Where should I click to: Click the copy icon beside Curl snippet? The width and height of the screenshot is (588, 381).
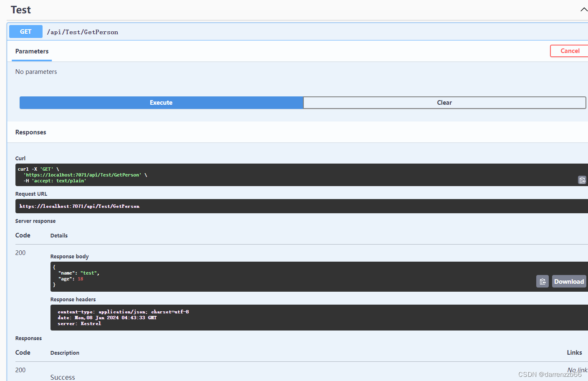582,180
